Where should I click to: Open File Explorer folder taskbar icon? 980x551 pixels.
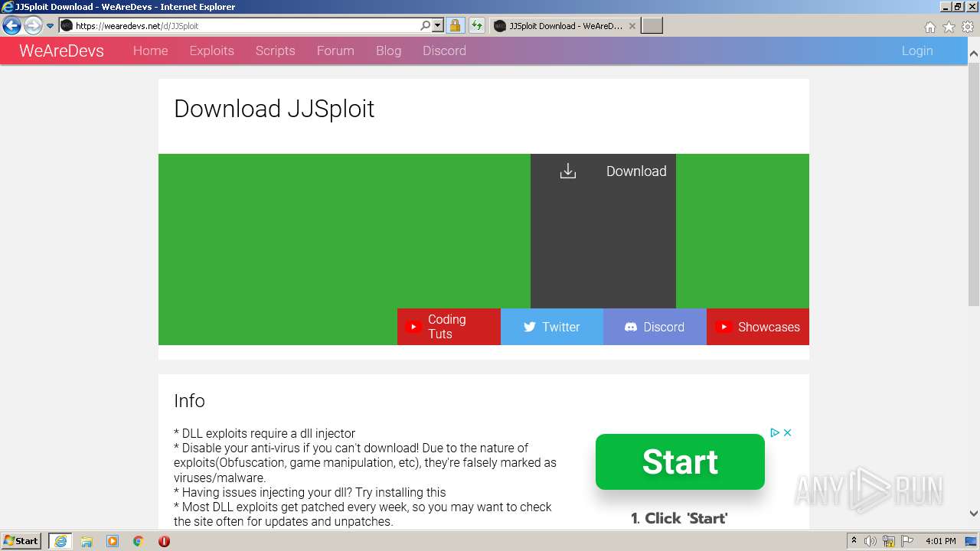point(87,541)
